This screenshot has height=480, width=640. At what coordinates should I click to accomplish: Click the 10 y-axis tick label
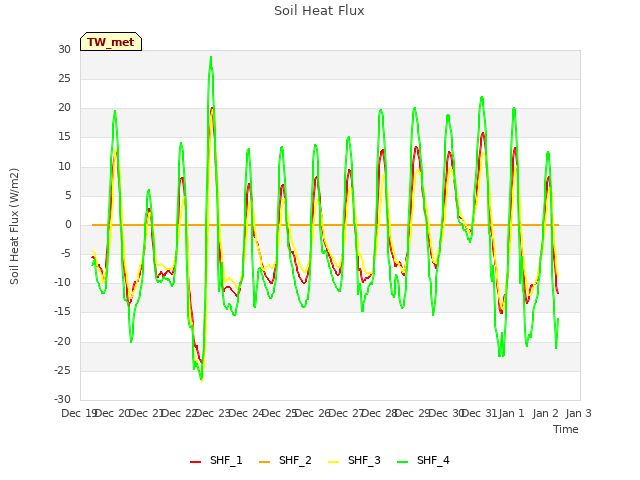pos(64,166)
